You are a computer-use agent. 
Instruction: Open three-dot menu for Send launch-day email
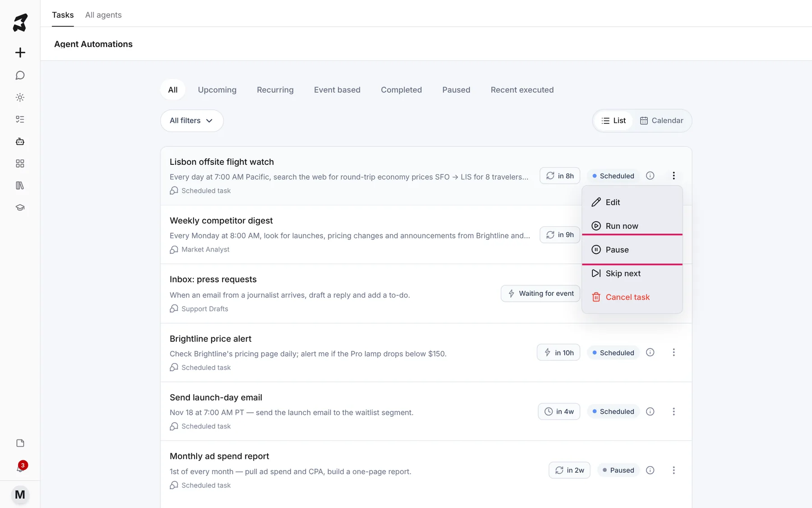674,411
